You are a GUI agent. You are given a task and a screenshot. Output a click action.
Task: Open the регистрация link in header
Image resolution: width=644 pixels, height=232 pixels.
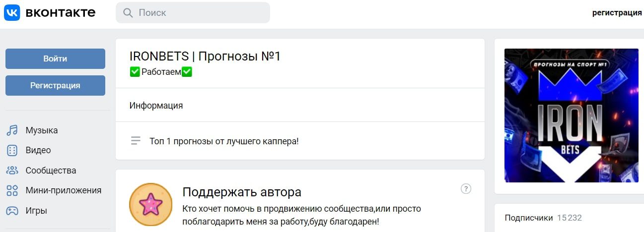tap(617, 13)
